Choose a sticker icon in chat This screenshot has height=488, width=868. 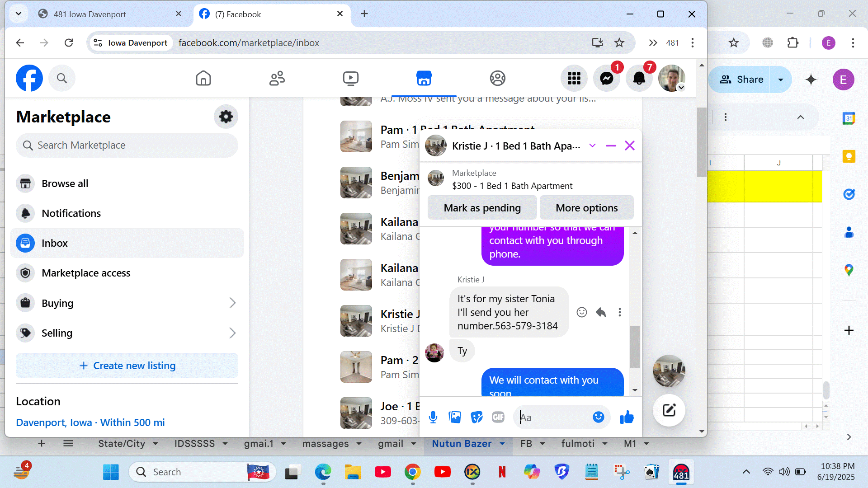476,417
